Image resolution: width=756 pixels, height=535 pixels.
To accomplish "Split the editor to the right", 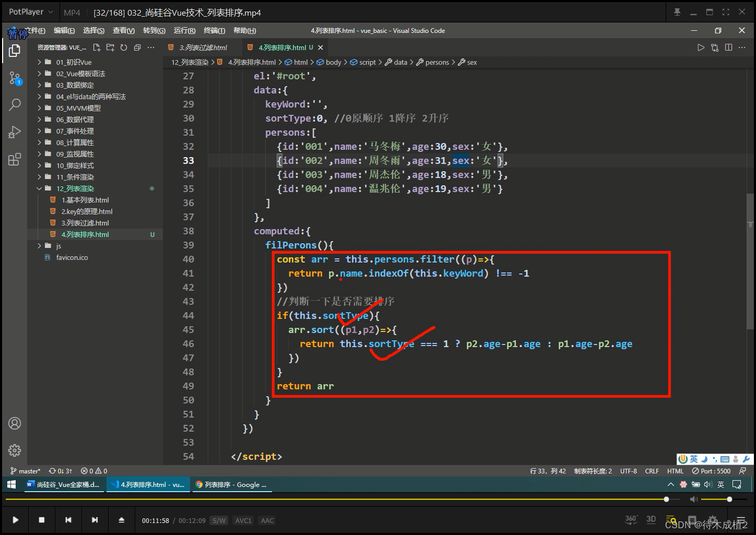I will point(728,47).
